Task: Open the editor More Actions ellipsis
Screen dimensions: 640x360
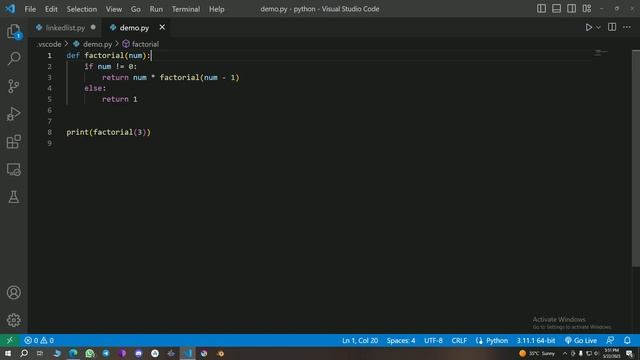Action: (x=627, y=27)
